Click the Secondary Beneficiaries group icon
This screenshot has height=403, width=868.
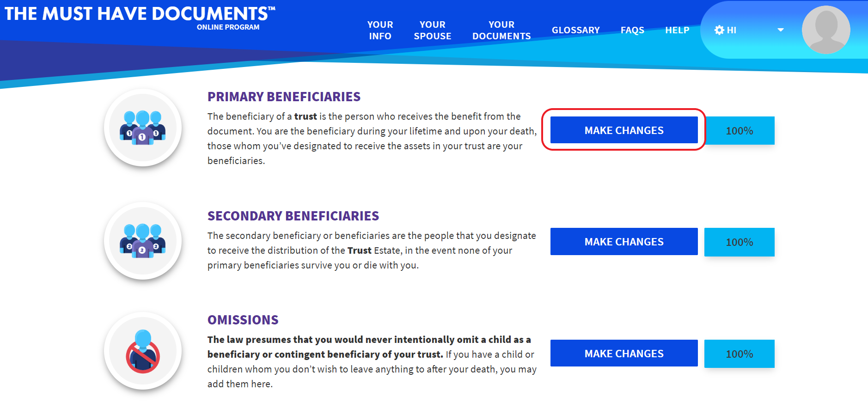tap(143, 241)
